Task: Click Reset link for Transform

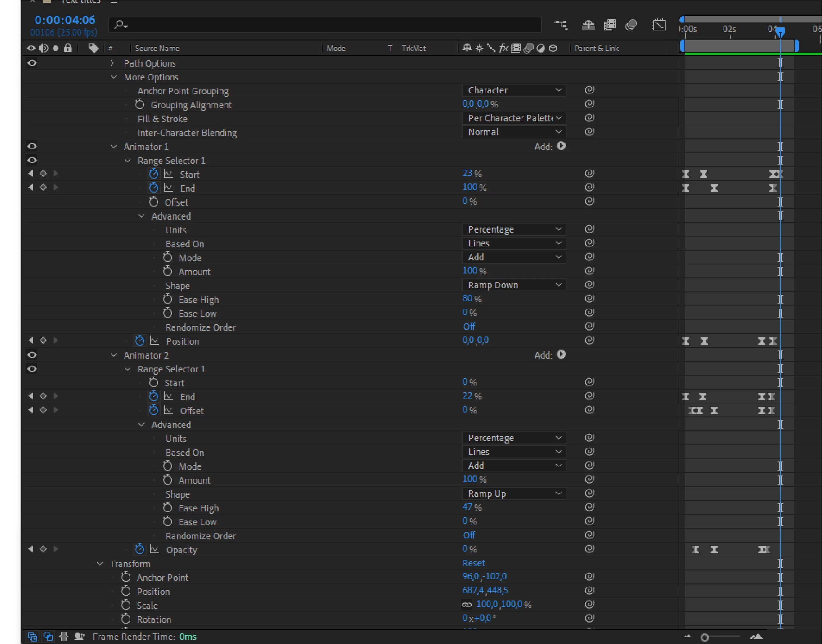Action: click(x=474, y=563)
